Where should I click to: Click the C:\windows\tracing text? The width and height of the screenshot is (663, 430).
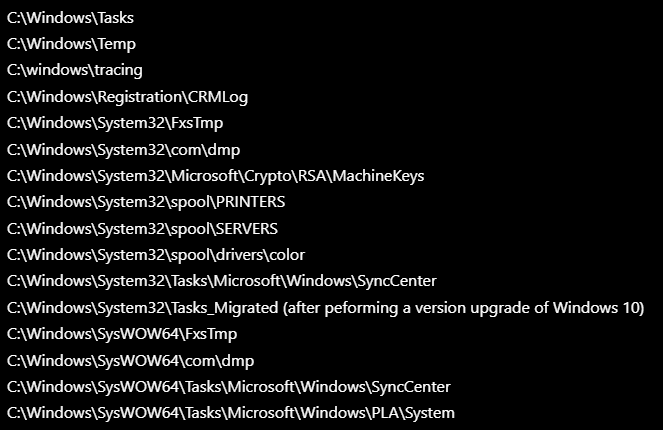pos(75,70)
